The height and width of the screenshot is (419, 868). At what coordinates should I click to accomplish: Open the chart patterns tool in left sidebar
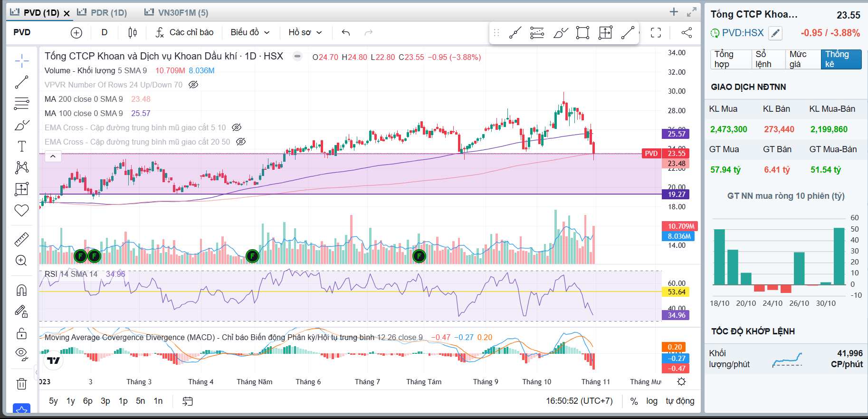click(22, 167)
